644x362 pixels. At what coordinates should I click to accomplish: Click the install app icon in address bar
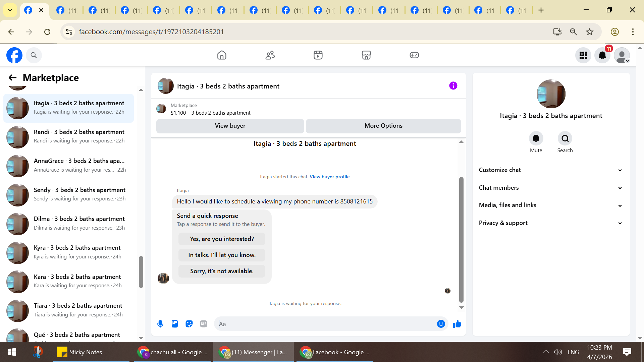coord(557,32)
